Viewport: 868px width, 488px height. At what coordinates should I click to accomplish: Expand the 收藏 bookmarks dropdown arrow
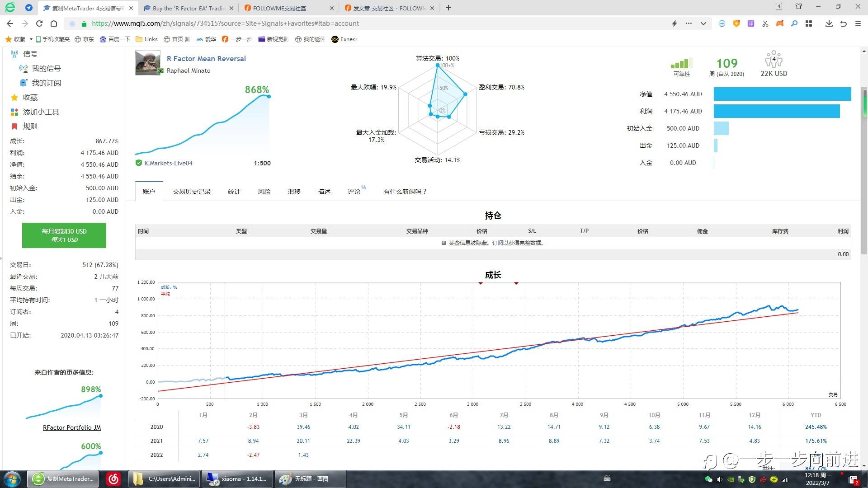[x=31, y=39]
